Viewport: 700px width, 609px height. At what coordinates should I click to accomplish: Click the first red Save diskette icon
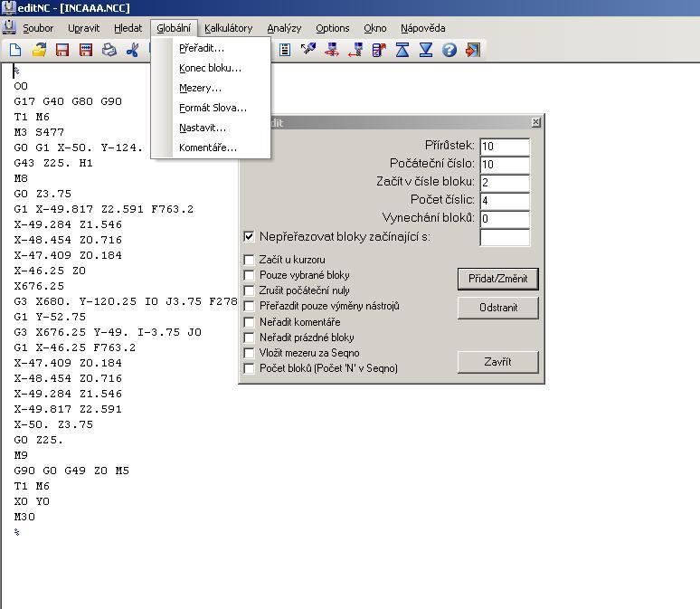[62, 51]
